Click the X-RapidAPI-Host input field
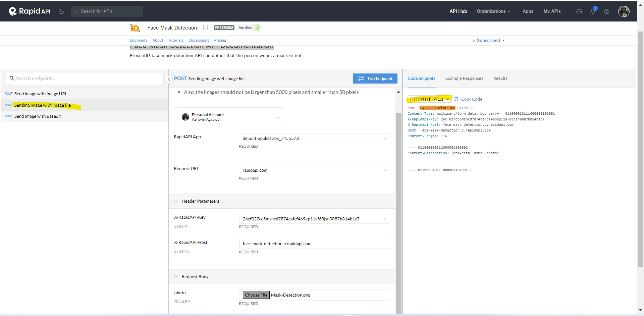Screen dimensions: 644x316 (314, 244)
